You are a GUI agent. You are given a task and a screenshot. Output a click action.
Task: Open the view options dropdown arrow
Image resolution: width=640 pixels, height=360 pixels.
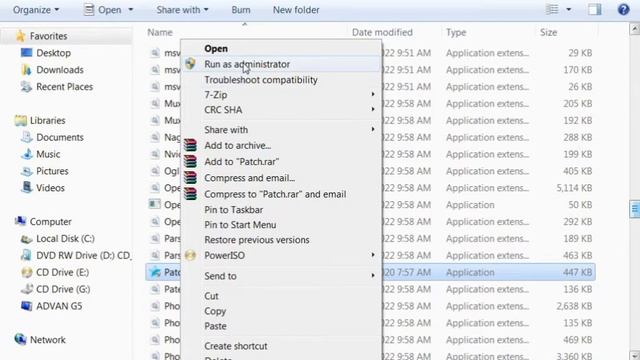[569, 9]
